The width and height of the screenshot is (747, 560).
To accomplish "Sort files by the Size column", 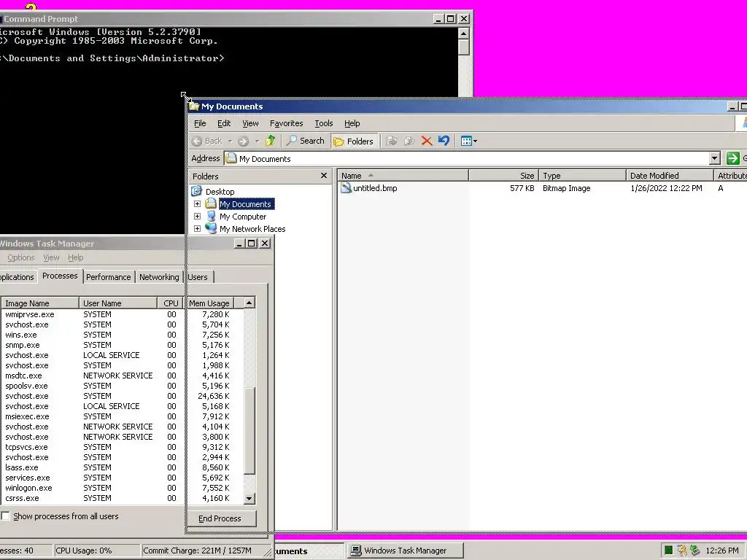I will pos(503,176).
